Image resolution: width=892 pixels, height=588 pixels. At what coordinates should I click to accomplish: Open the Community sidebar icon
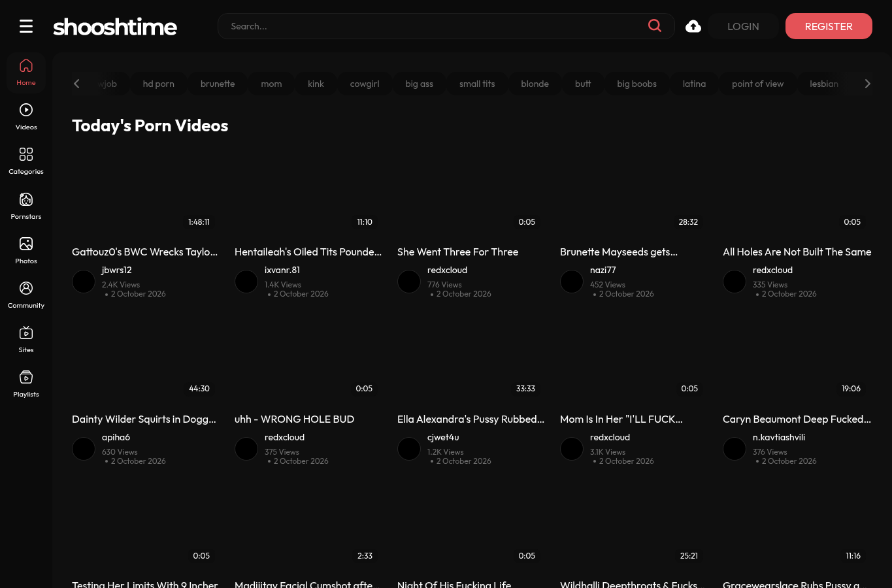(26, 288)
